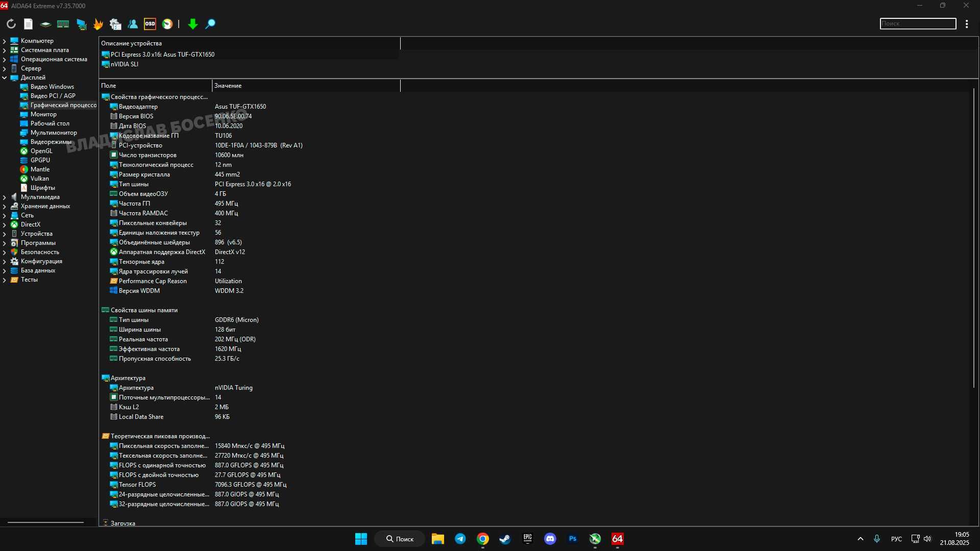Select the Аппаратная поддержка DirectX row
This screenshot has height=551, width=980.
click(249, 252)
